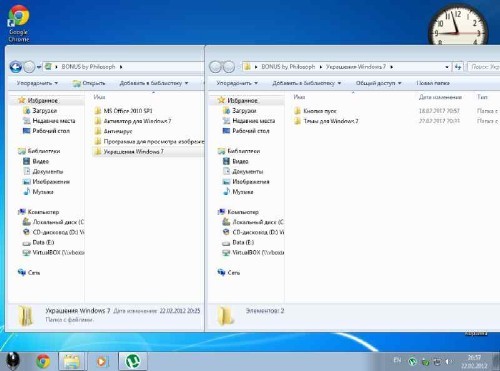
Task: Click Сеть in left window sidebar
Action: [29, 272]
